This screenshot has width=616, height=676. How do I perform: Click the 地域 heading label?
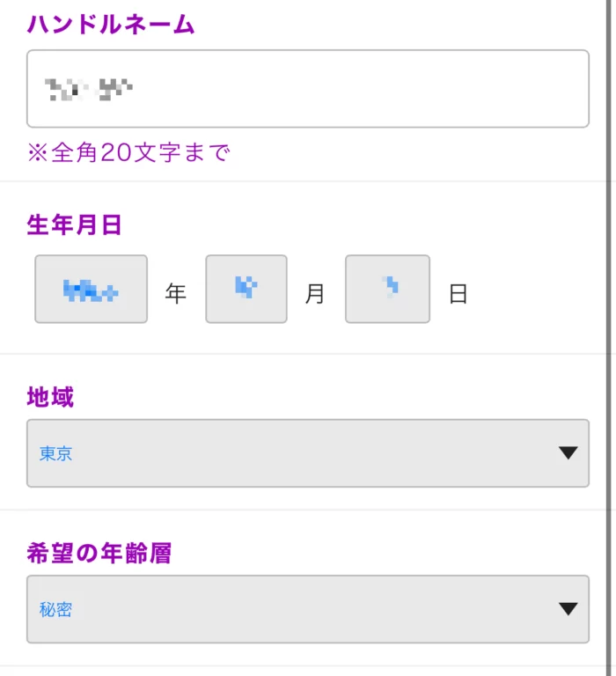coord(50,397)
